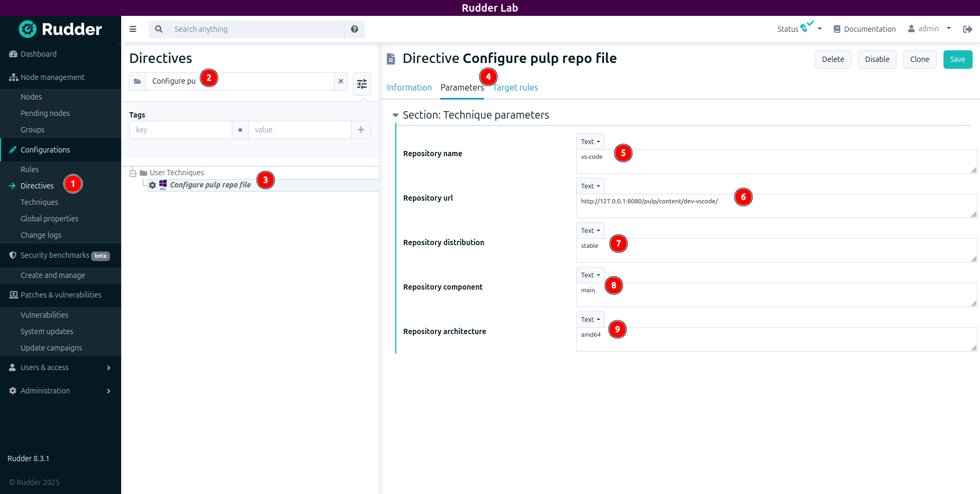
Task: Open Dashboard in the sidebar
Action: 60,54
